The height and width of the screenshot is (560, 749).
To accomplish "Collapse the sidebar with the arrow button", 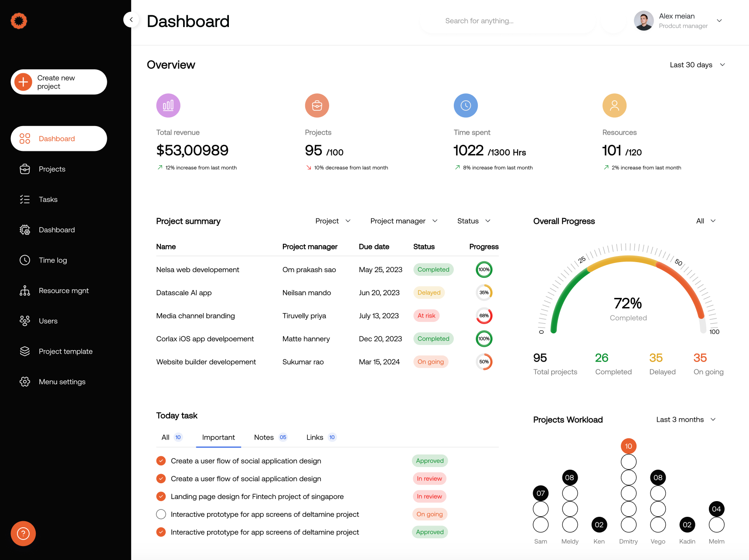I will pos(131,20).
